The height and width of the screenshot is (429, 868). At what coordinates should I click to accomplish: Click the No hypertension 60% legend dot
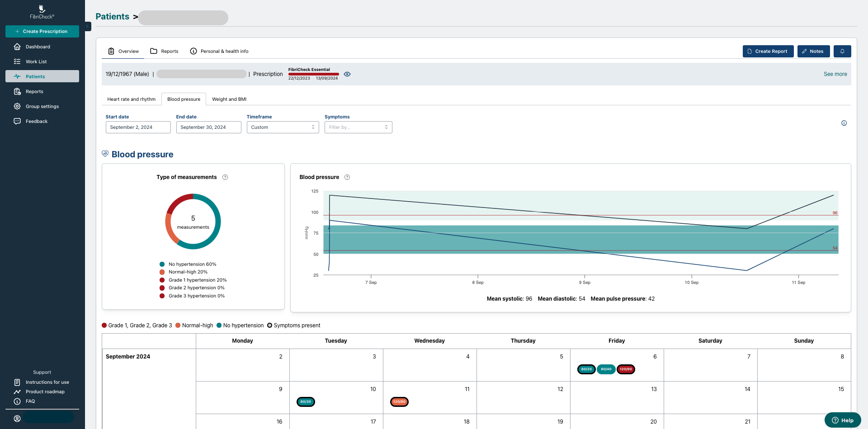pyautogui.click(x=162, y=264)
